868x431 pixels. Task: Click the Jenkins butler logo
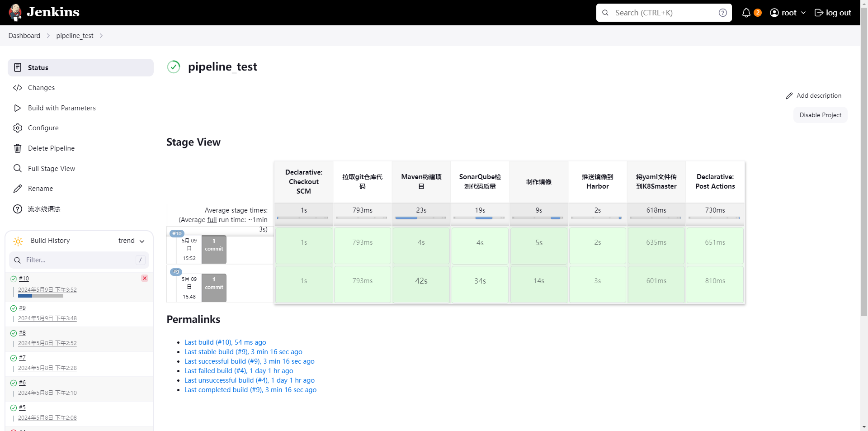click(x=15, y=12)
